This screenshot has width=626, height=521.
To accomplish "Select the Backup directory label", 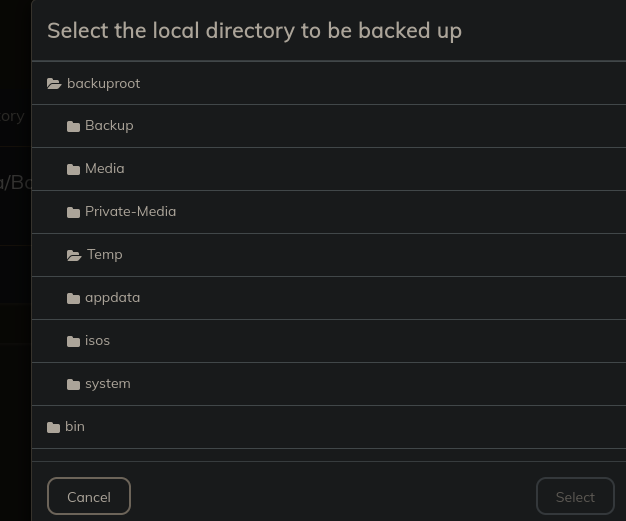I will click(x=109, y=125).
